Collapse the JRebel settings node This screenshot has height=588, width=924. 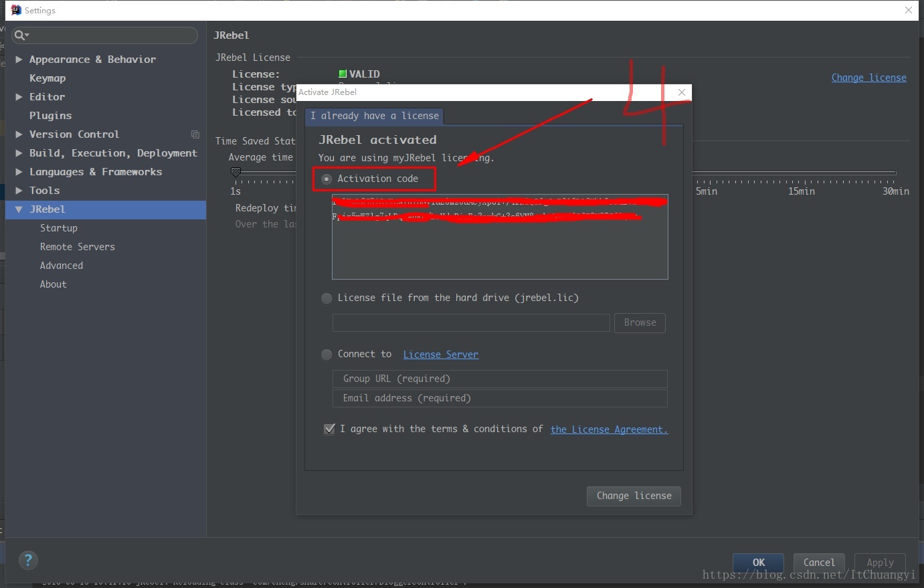click(x=19, y=209)
